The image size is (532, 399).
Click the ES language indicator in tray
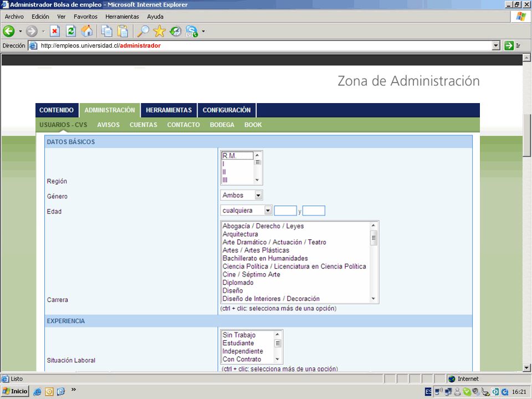click(428, 392)
